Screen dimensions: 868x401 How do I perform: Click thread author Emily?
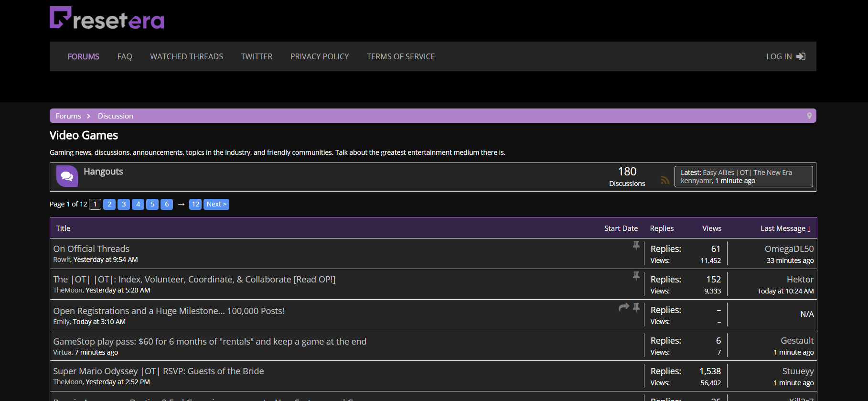click(62, 322)
